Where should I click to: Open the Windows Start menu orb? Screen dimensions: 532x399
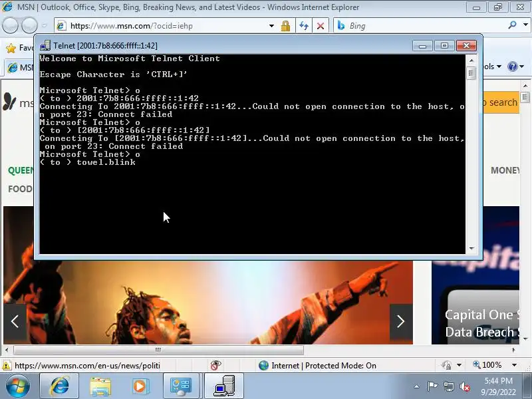point(17,386)
